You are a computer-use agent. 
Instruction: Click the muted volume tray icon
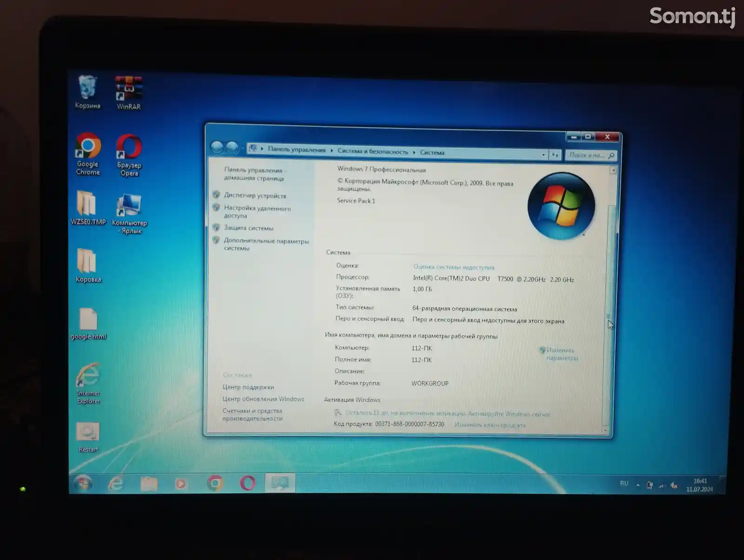(x=674, y=486)
